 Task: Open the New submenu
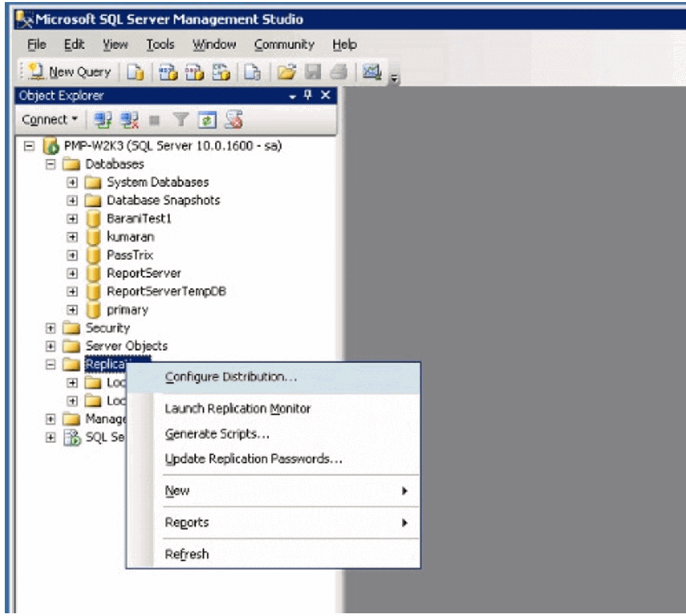[x=274, y=491]
